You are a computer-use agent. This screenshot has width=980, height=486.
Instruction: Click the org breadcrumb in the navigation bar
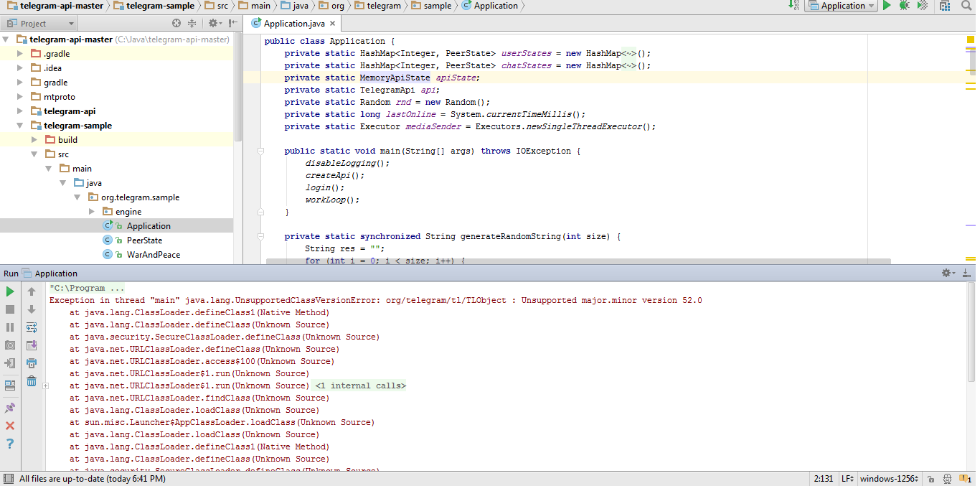pyautogui.click(x=331, y=6)
